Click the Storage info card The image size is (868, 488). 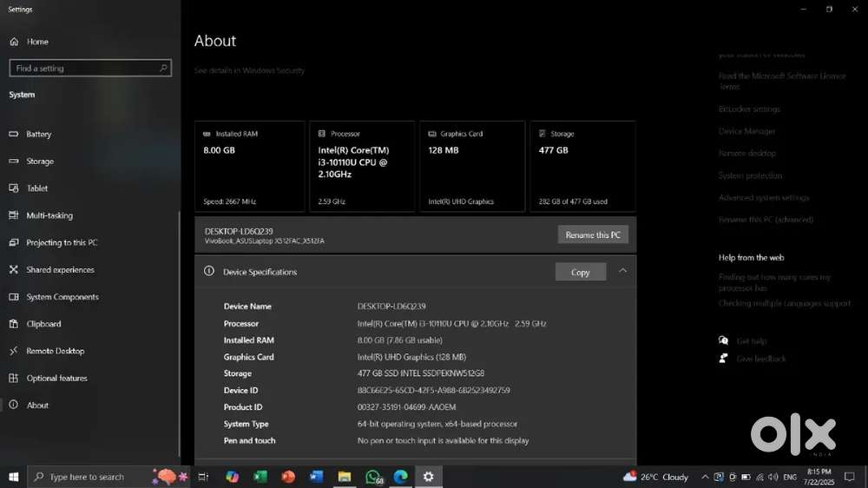pyautogui.click(x=582, y=167)
